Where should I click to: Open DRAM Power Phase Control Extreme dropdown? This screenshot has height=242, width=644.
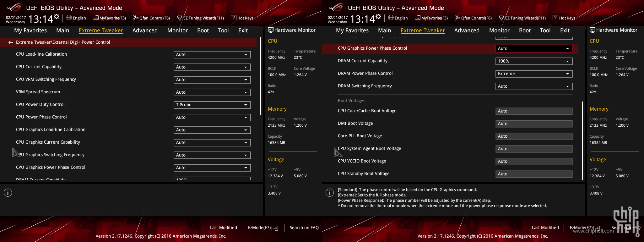click(534, 74)
